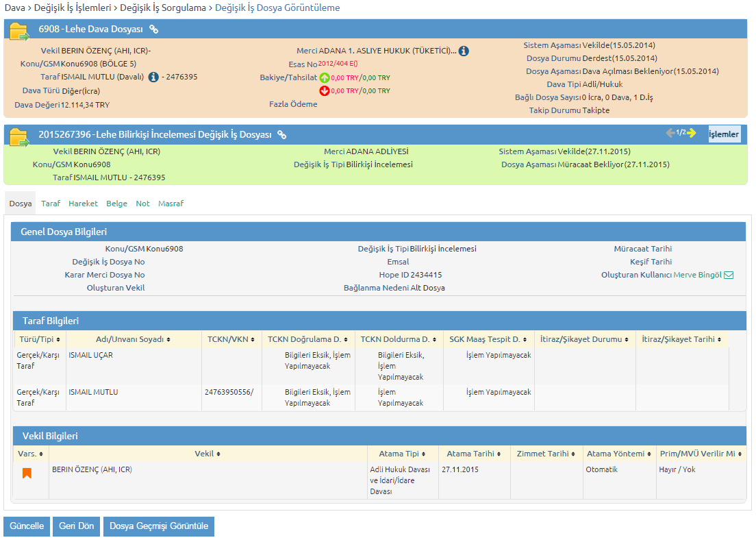Click the folder icon beside 6908 Lehe Dava Dosyası

[19, 31]
